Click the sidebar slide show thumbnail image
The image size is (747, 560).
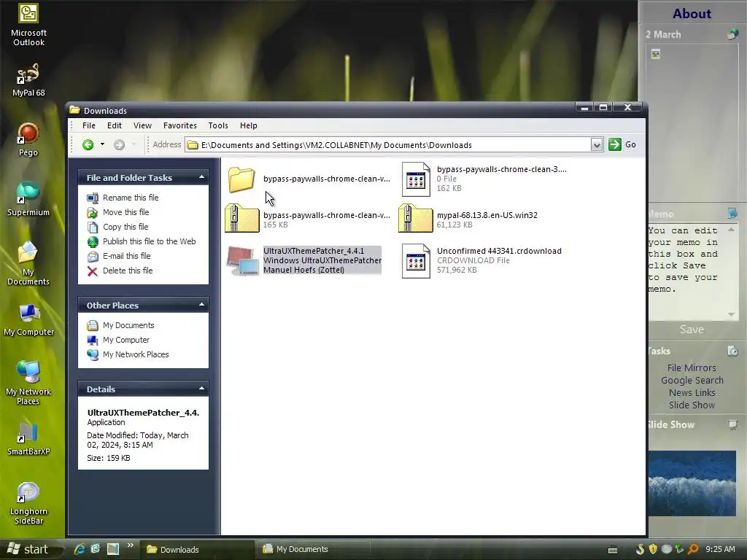(x=692, y=483)
